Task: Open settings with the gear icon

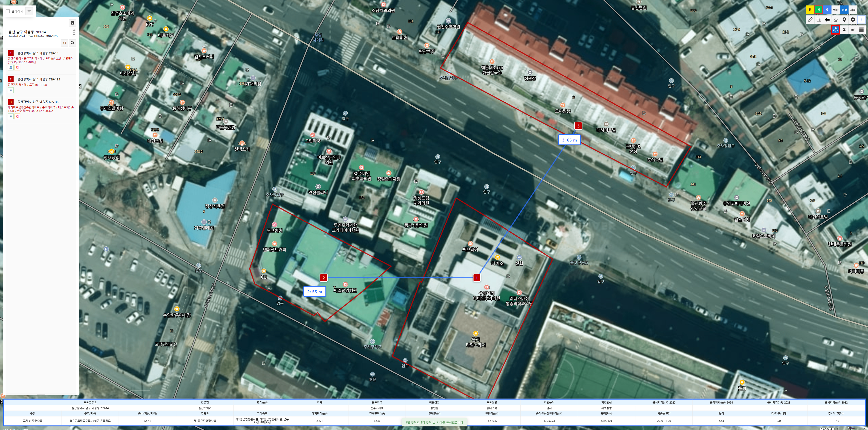Action: tap(853, 20)
